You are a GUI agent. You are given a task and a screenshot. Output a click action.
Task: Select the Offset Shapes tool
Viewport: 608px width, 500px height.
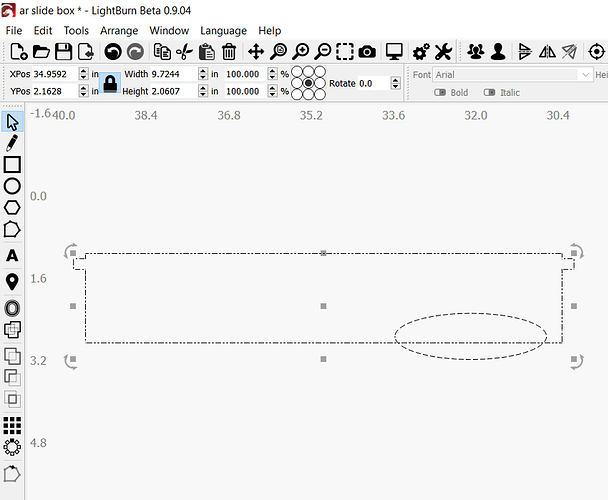pos(12,308)
